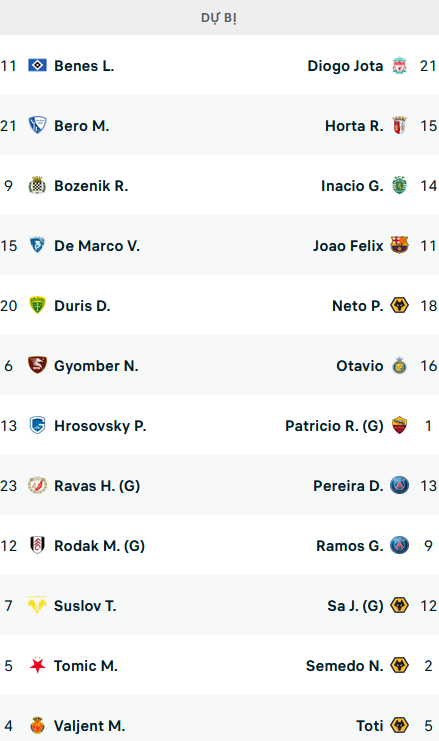Open player Suslov T.
Image resolution: width=439 pixels, height=741 pixels.
point(85,606)
